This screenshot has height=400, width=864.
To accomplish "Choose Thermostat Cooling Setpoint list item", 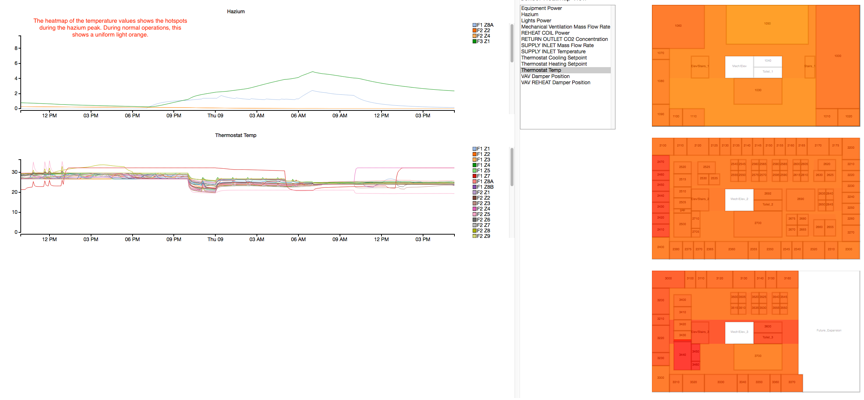I will pos(556,58).
